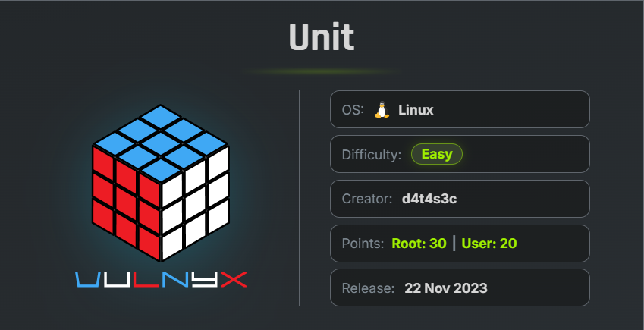Click the OS: label
The image size is (644, 330).
tap(353, 110)
